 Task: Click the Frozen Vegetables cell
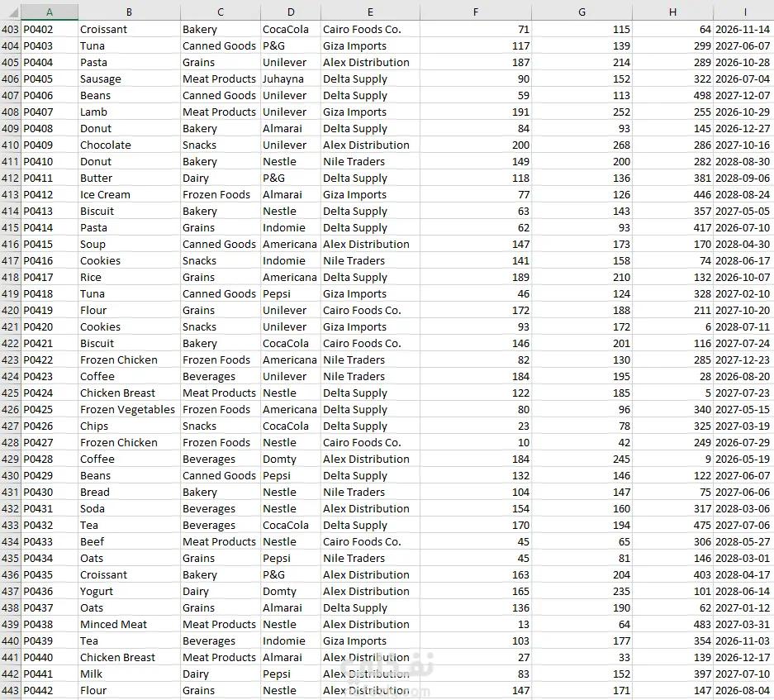pyautogui.click(x=129, y=409)
